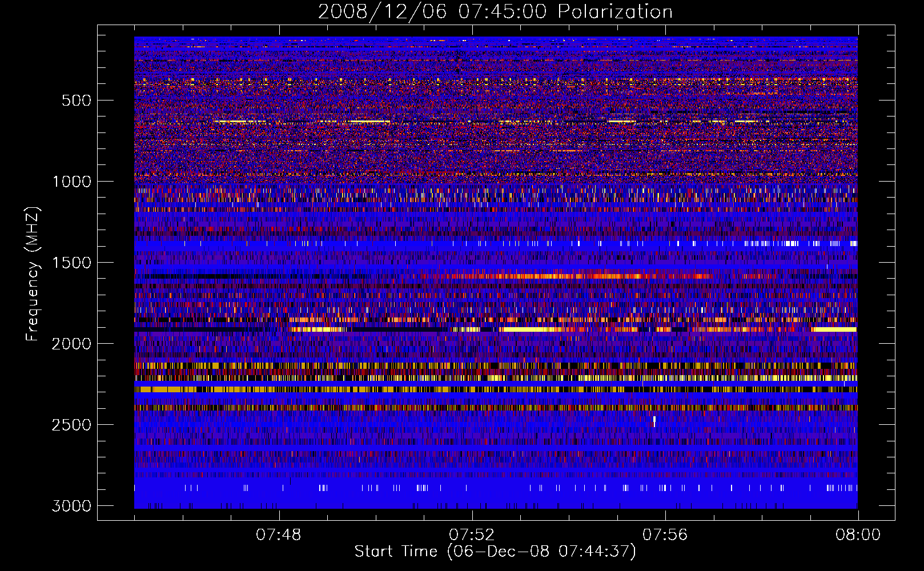This screenshot has width=924, height=571.
Task: Click the 07:56 time tick label
Action: [665, 535]
